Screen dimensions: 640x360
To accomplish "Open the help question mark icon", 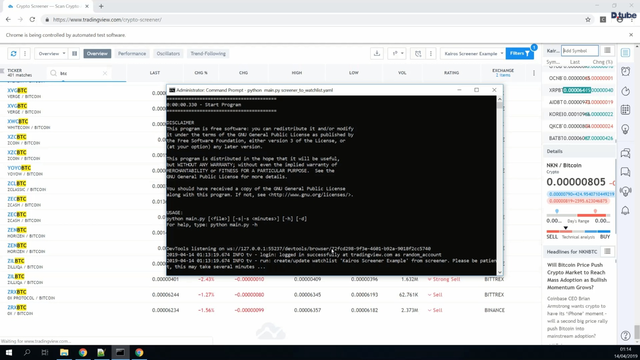I will tap(625, 336).
